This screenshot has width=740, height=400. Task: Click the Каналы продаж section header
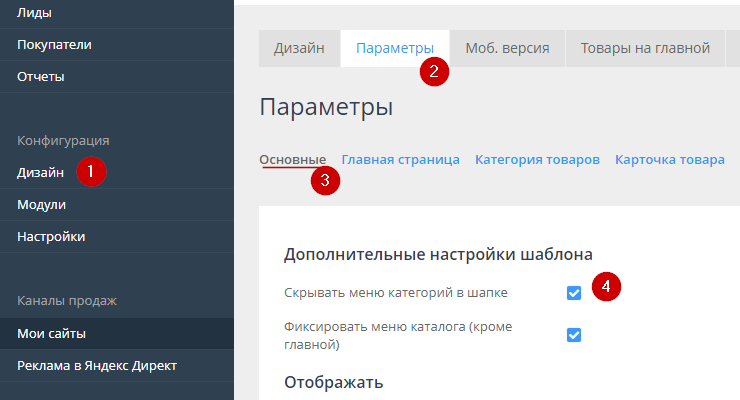(x=67, y=300)
